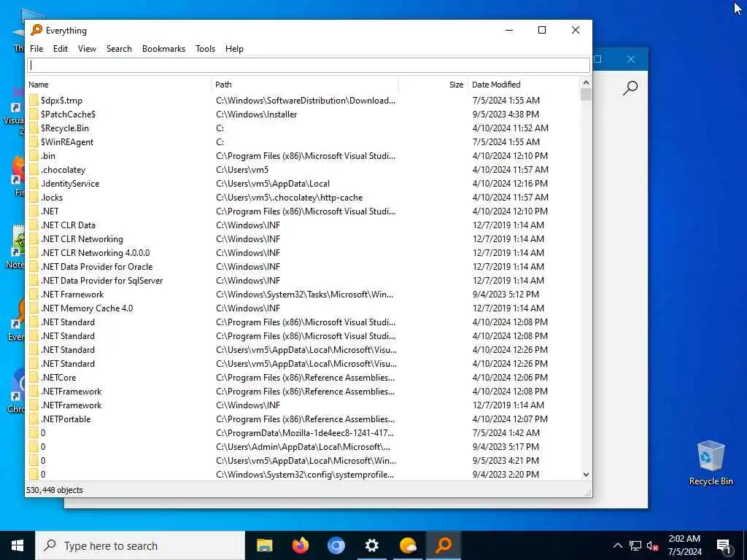Click date 9/5/2023 4:38 PM
Image resolution: width=747 pixels, height=560 pixels.
(506, 114)
